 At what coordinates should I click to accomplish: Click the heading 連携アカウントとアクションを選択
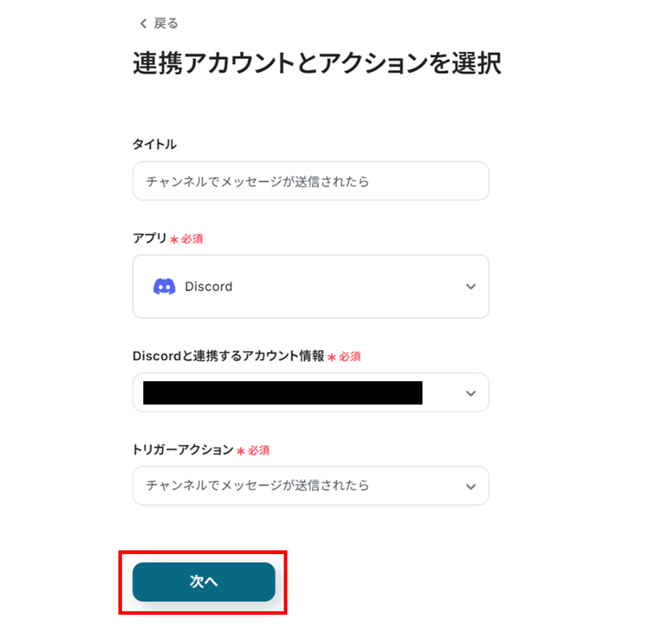317,63
